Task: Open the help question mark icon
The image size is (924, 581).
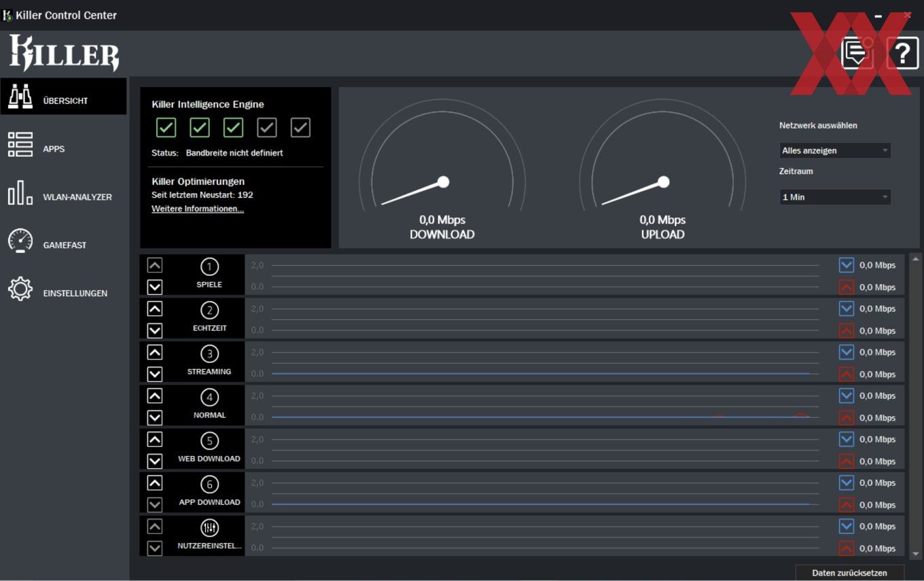Action: coord(903,53)
